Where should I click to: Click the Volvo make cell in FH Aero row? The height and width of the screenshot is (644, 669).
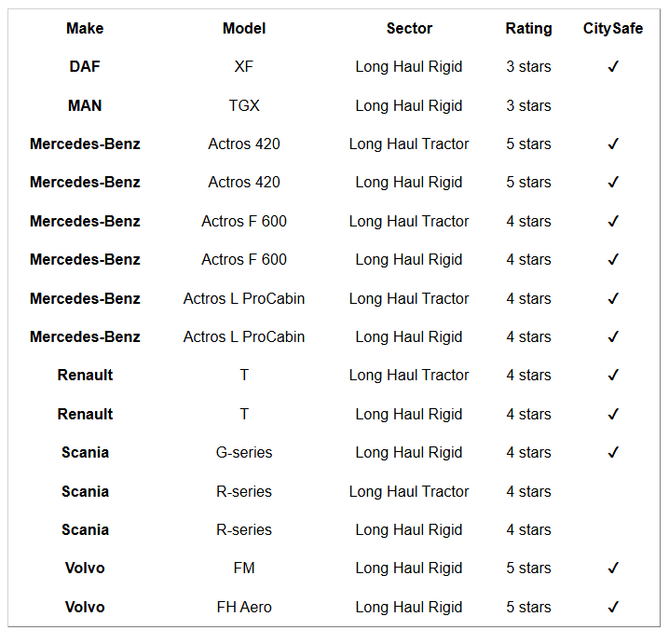click(85, 608)
